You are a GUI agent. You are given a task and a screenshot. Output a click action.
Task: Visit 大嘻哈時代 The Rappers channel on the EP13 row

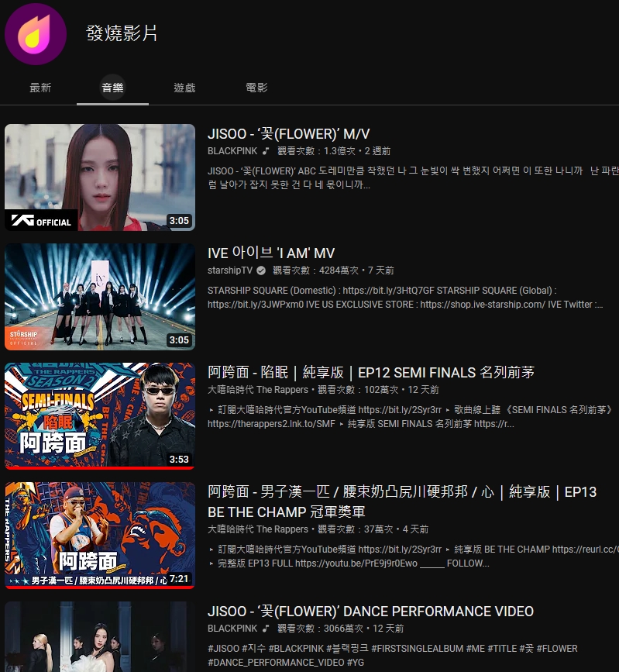(258, 529)
